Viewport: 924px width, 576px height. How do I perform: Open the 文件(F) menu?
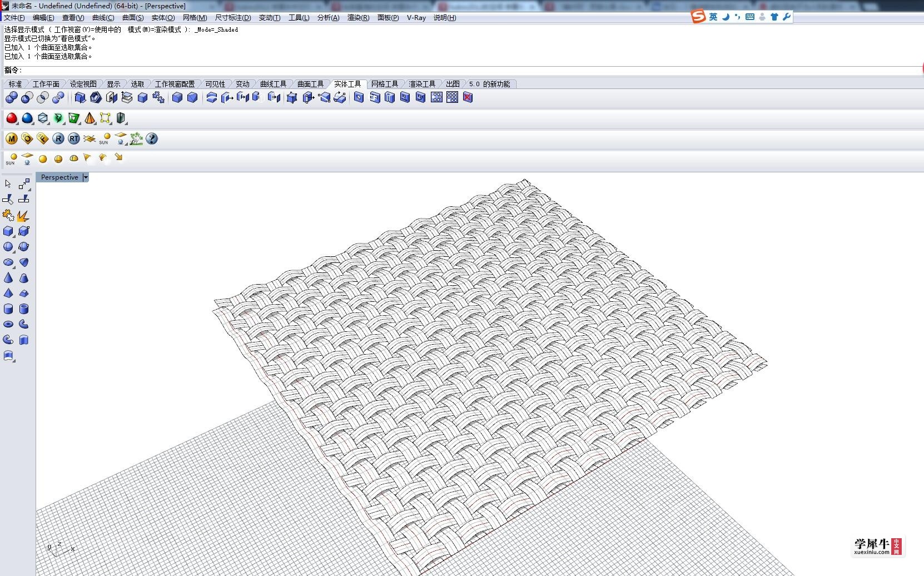coord(14,18)
